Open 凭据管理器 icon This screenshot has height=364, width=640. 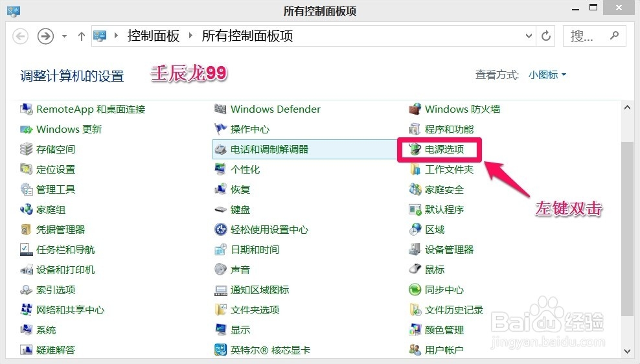27,229
